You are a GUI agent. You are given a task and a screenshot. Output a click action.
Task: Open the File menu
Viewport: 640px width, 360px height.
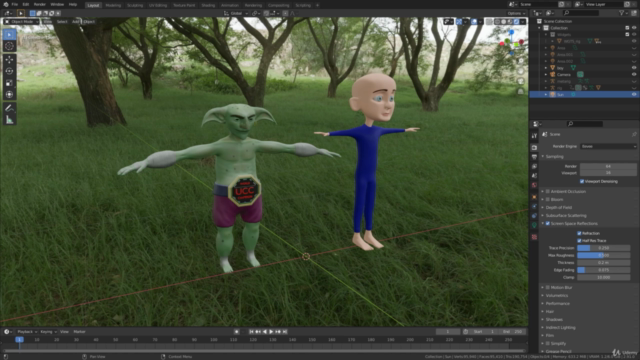[x=15, y=4]
